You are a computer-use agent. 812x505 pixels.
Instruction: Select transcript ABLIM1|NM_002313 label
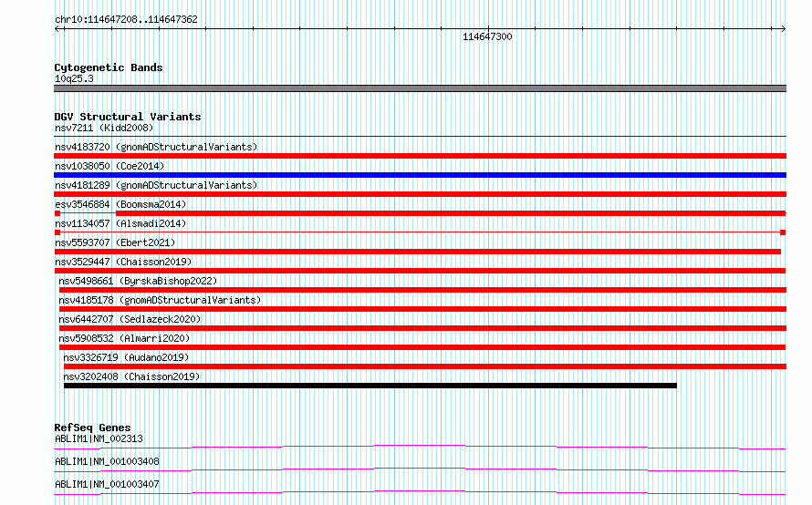(x=99, y=438)
